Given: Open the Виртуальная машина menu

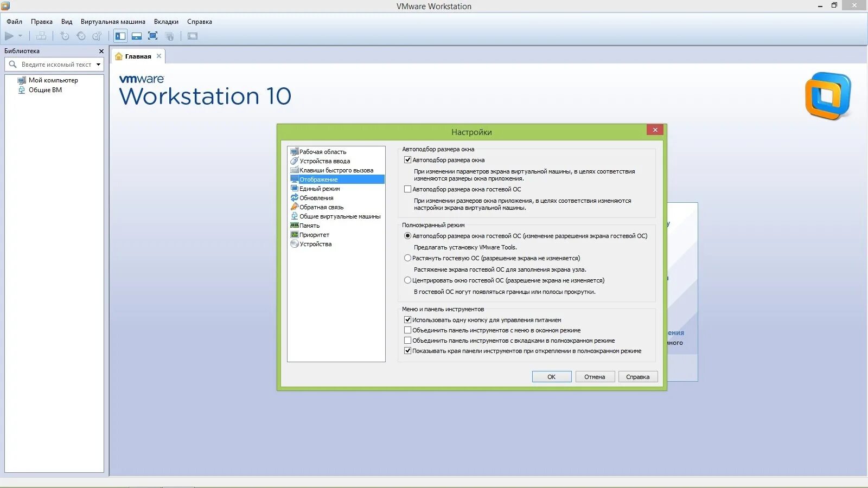Looking at the screenshot, I should [x=112, y=22].
